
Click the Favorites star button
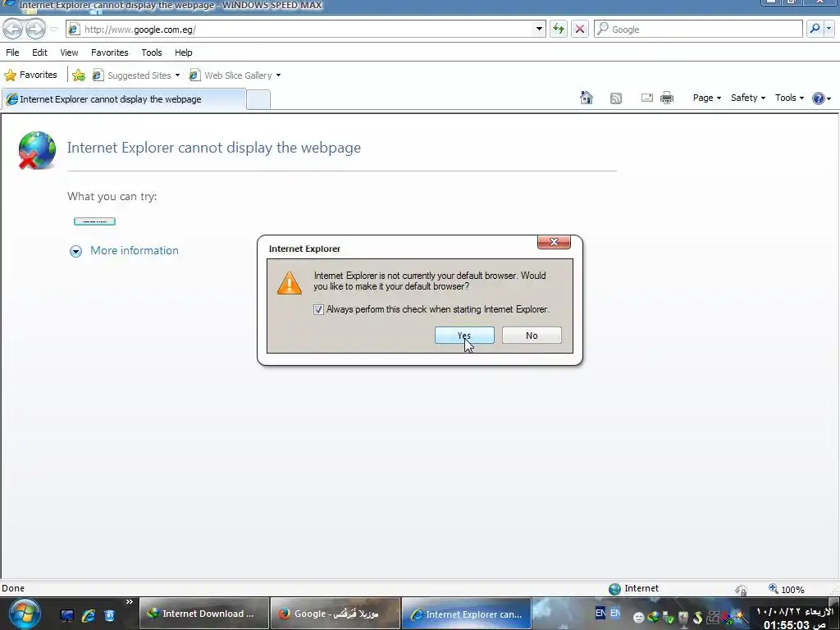pyautogui.click(x=30, y=75)
